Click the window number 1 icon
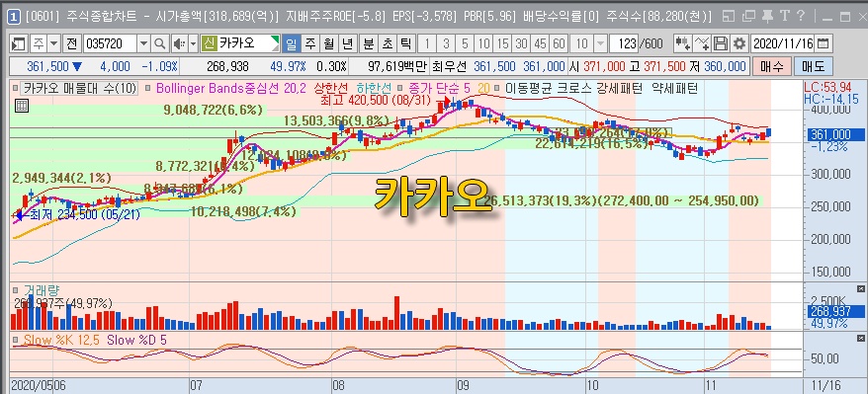This screenshot has height=394, width=868. 15,17
